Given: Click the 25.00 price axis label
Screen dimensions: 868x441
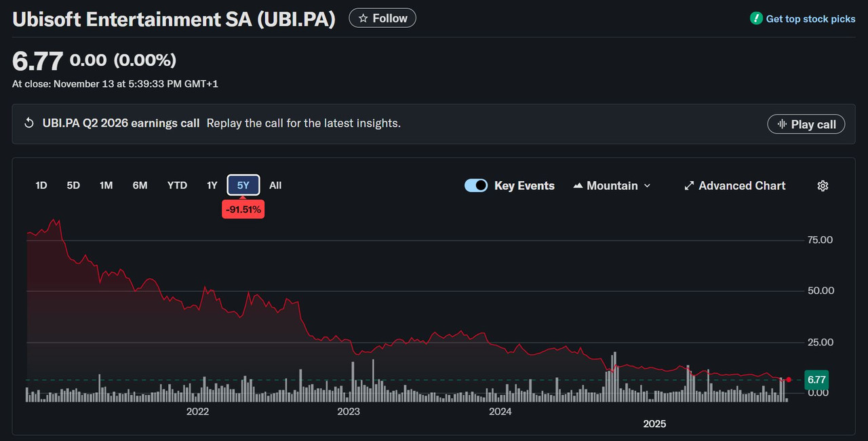Looking at the screenshot, I should tap(820, 342).
